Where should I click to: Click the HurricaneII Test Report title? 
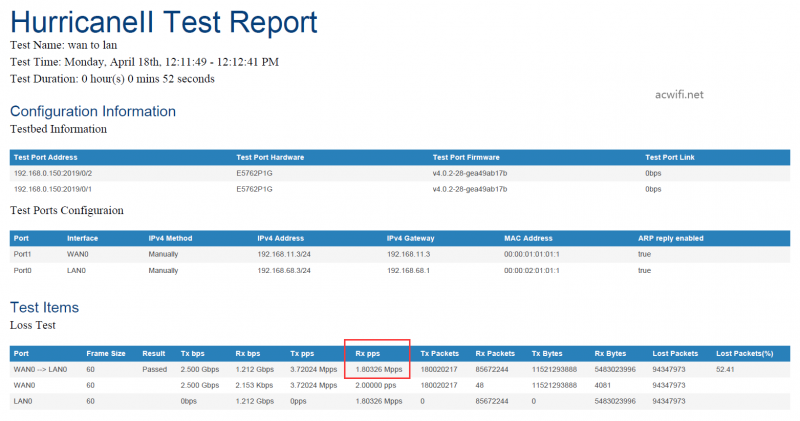[x=164, y=22]
